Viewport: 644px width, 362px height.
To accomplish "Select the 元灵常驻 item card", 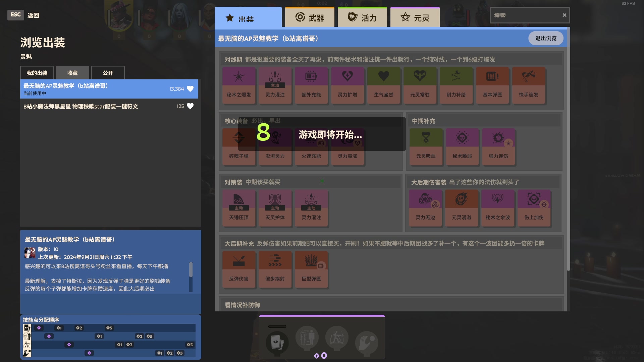I will coord(420,85).
